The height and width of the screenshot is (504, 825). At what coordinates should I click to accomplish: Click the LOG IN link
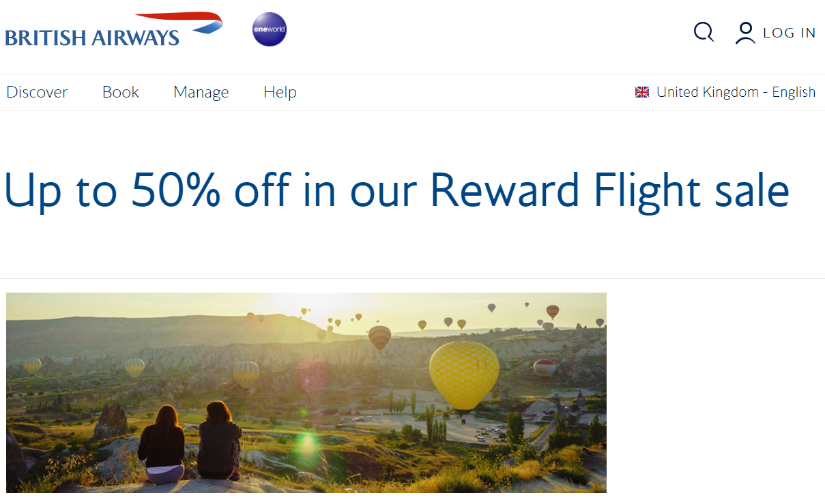tap(790, 31)
